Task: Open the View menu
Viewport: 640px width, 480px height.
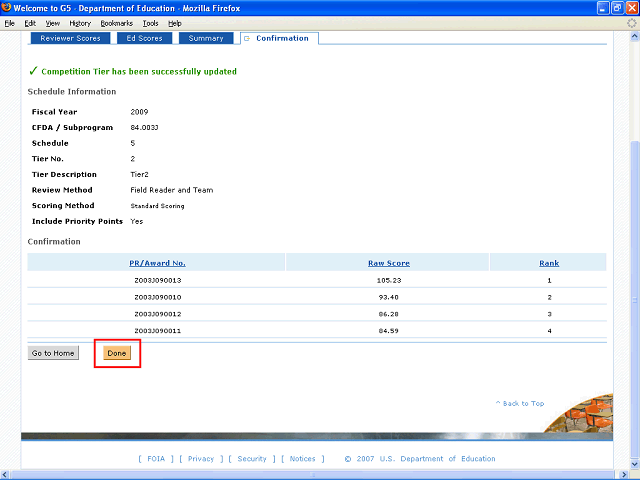Action: pyautogui.click(x=52, y=23)
